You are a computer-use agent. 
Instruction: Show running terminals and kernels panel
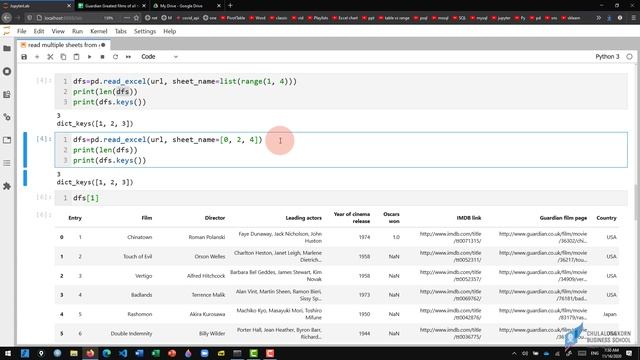click(7, 71)
